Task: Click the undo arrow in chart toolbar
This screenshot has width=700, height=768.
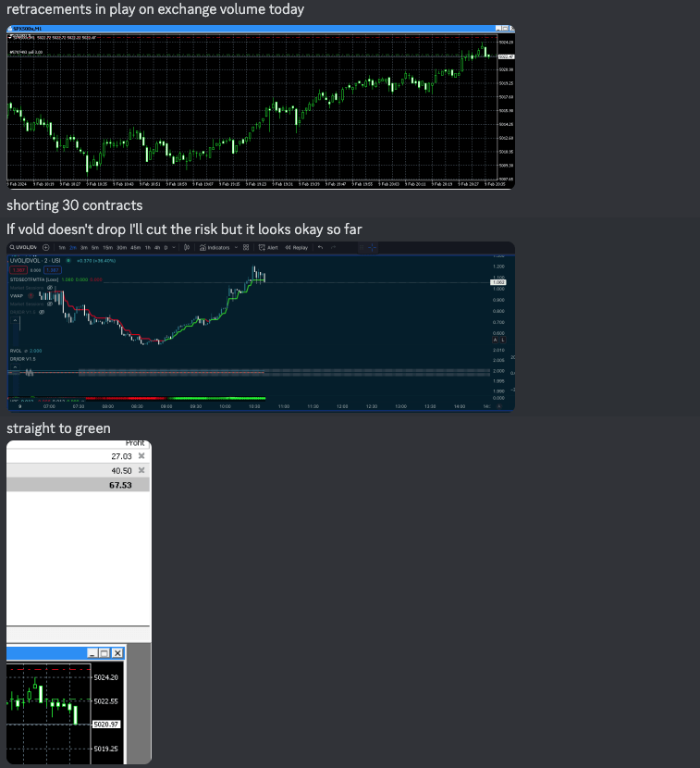Action: [x=320, y=248]
